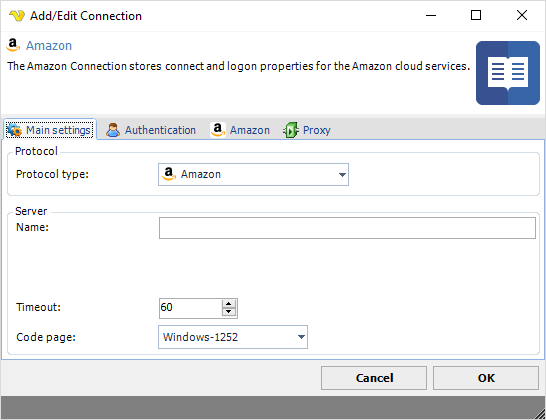Image resolution: width=546 pixels, height=420 pixels.
Task: Click into the server Name field
Action: coord(347,228)
